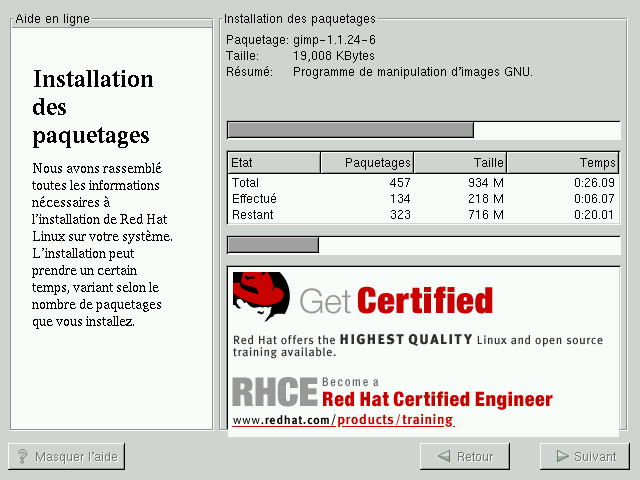Viewport: 640px width, 480px height.
Task: Click the Résumé description of the GNU program
Action: (x=412, y=72)
